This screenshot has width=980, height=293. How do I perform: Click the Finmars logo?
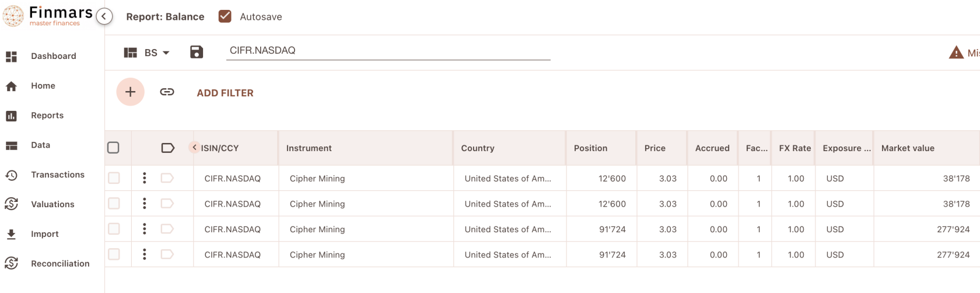tap(48, 16)
